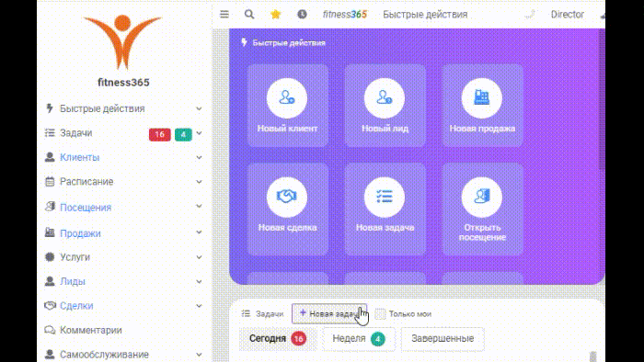Click the Новая задача button with plus
This screenshot has width=644, height=362.
329,313
